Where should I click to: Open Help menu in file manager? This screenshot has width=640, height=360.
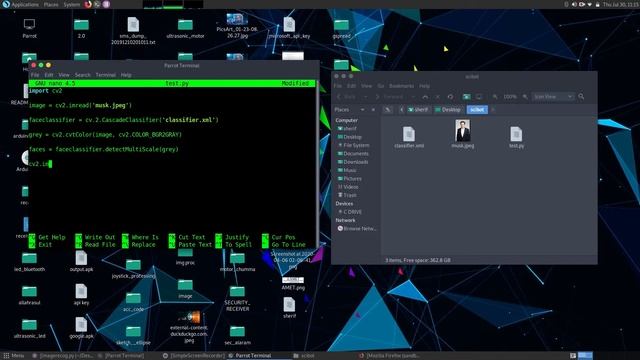pyautogui.click(x=424, y=86)
